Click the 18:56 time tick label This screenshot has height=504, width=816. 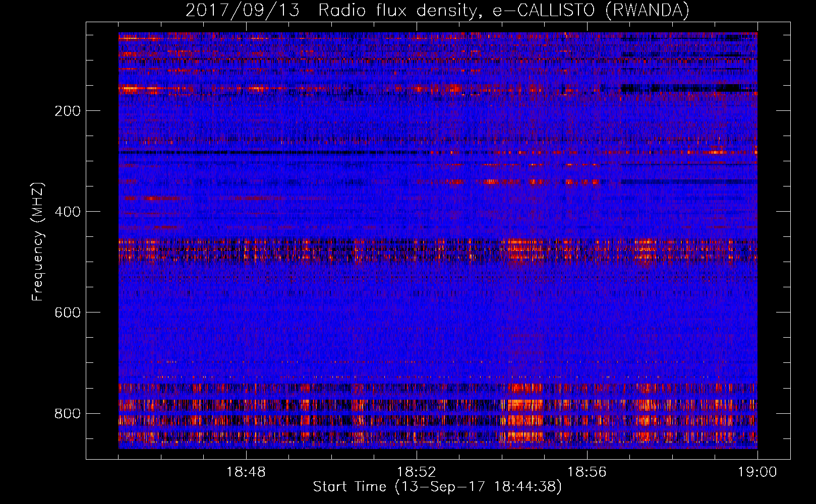[x=587, y=472]
